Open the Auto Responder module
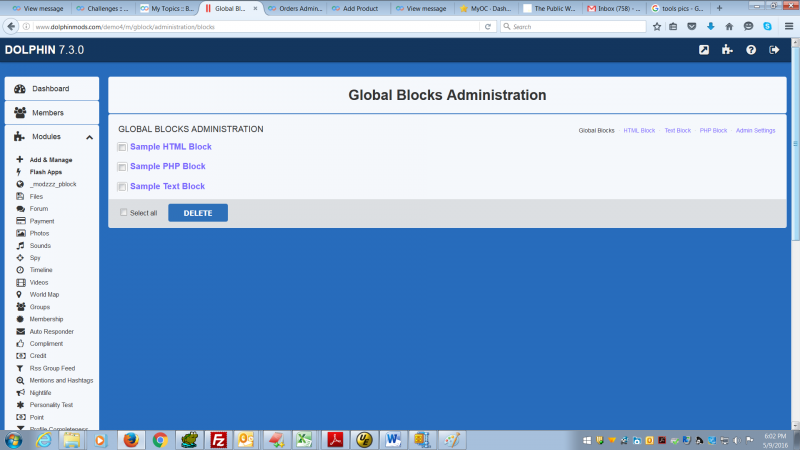The image size is (800, 450). 51,331
